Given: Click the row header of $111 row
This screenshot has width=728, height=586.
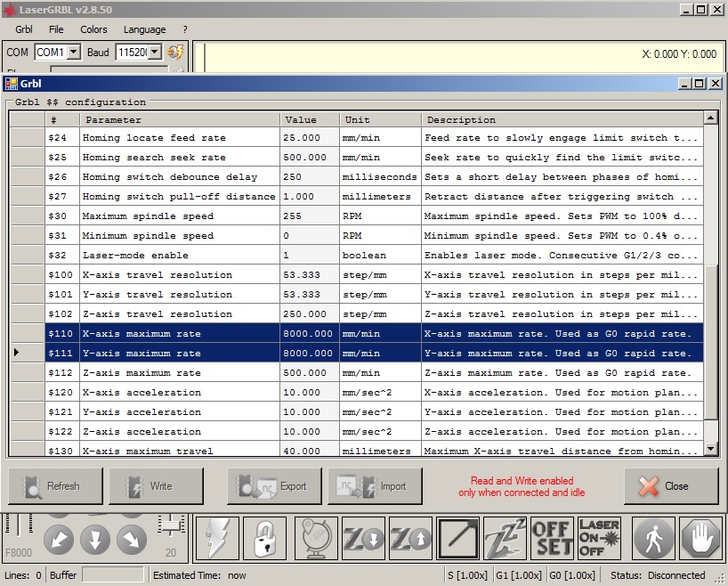Looking at the screenshot, I should [28, 353].
